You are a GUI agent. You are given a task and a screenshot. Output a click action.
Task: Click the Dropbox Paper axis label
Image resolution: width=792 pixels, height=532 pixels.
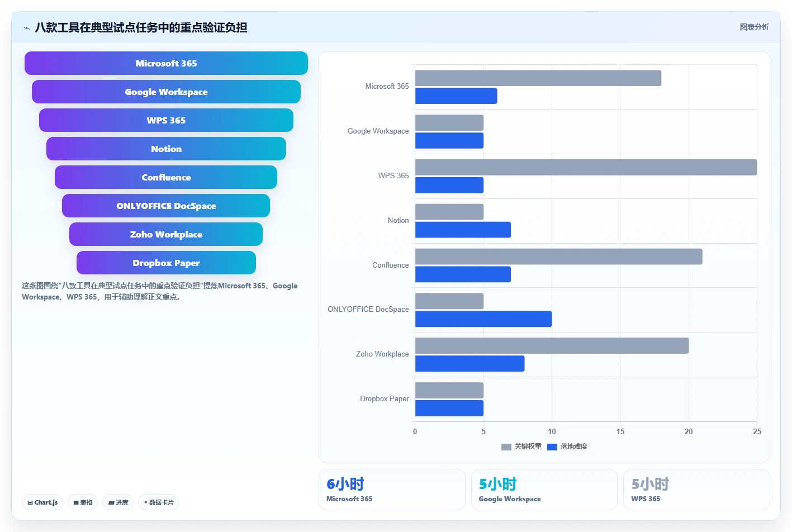(x=385, y=399)
